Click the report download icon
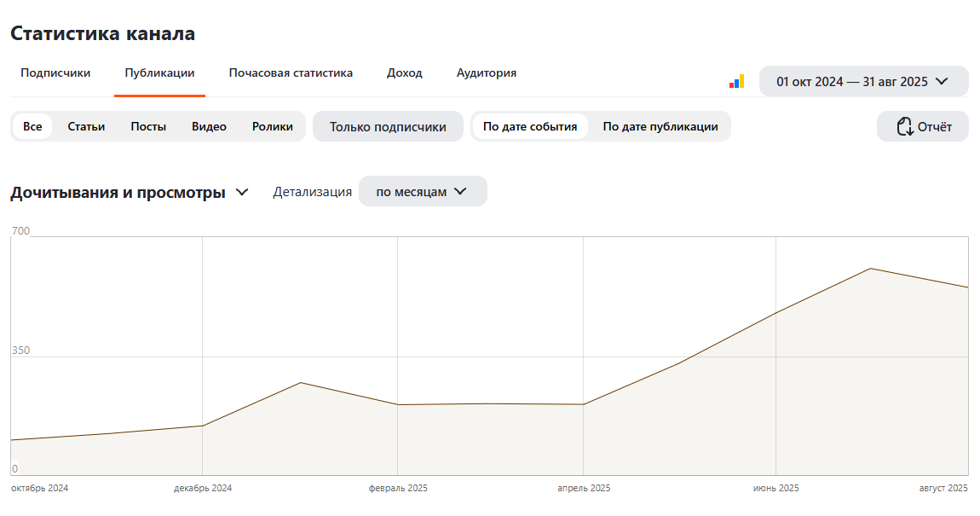The width and height of the screenshot is (980, 516). click(904, 126)
